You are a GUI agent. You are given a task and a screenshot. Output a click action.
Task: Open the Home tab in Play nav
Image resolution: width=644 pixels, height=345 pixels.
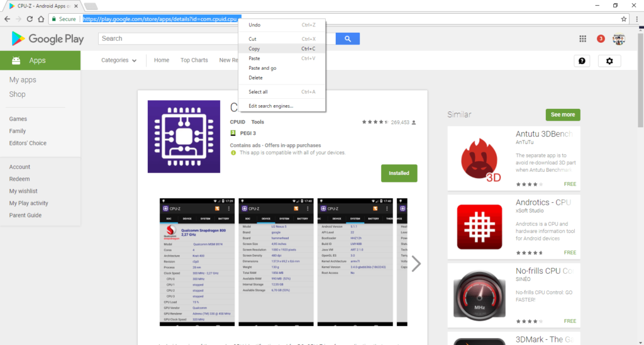tap(162, 60)
